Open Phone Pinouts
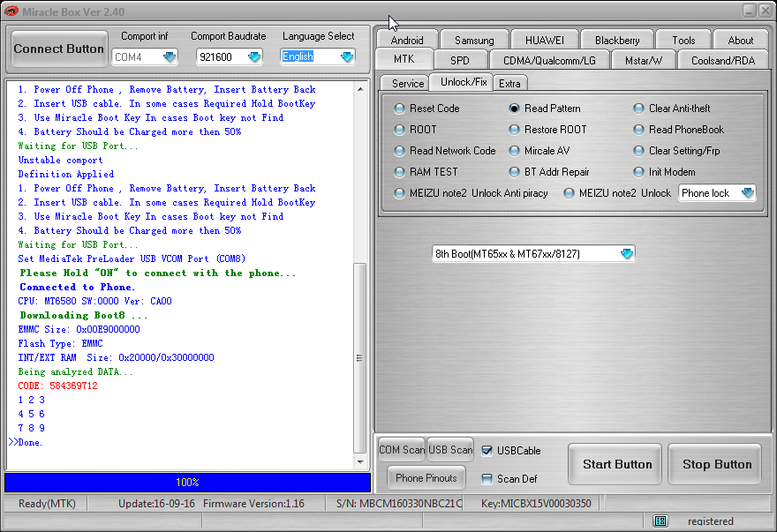 (426, 478)
